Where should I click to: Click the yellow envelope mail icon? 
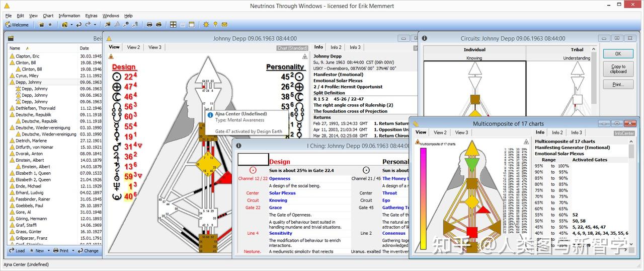pos(224,24)
